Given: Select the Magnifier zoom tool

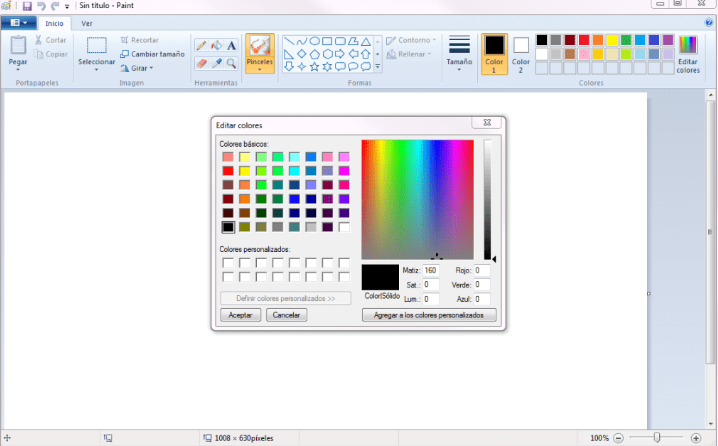Looking at the screenshot, I should click(x=232, y=62).
